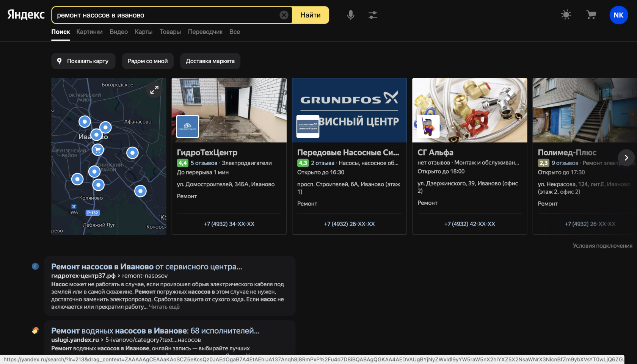
Task: Expand the map to fullscreen
Action: (x=154, y=90)
